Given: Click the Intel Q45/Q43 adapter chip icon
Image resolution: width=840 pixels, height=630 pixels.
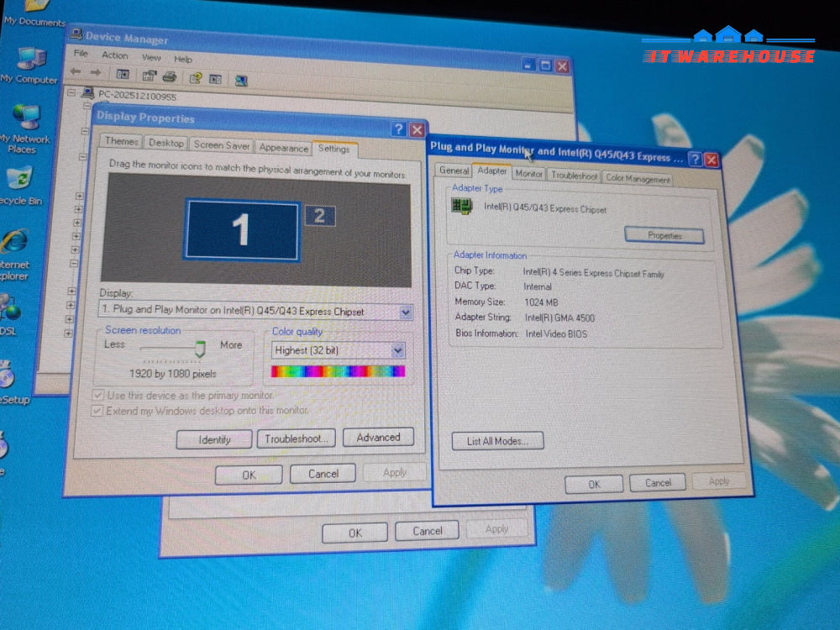Looking at the screenshot, I should pos(461,205).
